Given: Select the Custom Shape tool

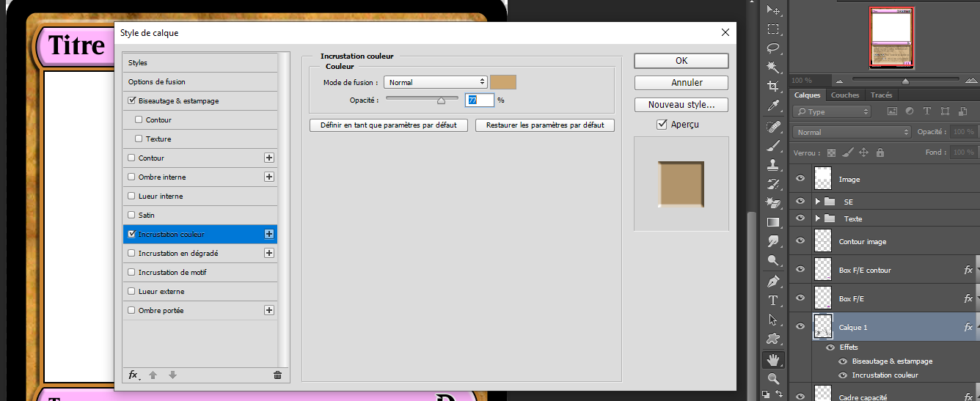Looking at the screenshot, I should click(x=773, y=339).
